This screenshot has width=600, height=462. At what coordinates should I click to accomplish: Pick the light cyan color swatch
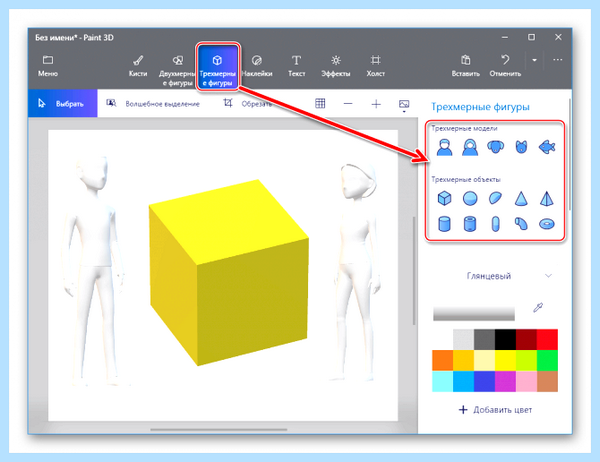(x=443, y=382)
